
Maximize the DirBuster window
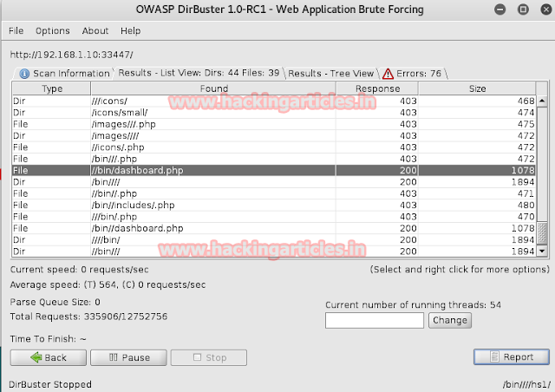click(x=523, y=10)
